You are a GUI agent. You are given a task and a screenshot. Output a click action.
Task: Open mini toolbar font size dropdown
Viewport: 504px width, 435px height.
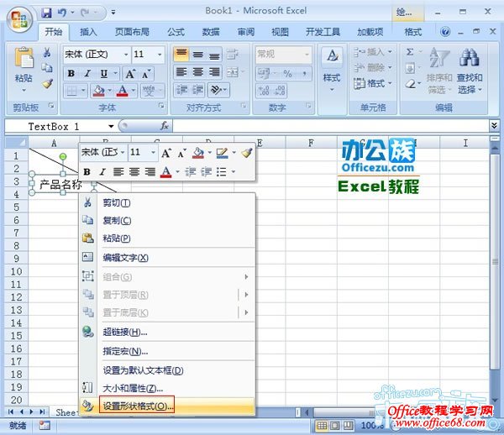click(x=154, y=152)
